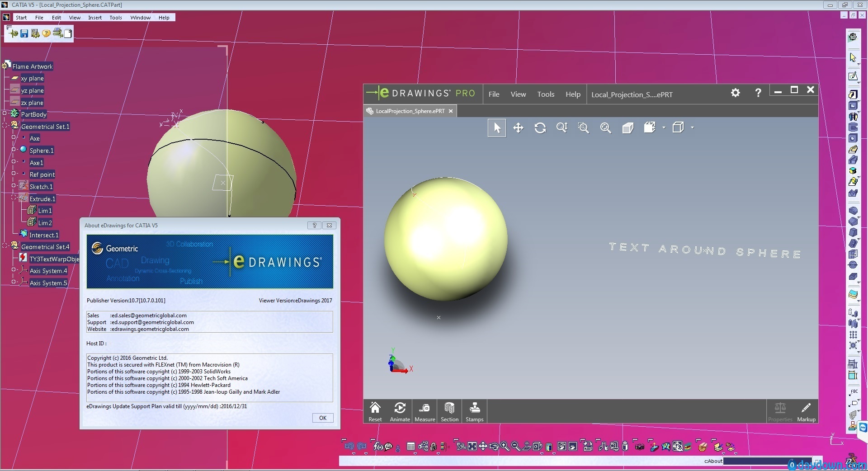
Task: Start the Animate tool in eDrawings
Action: click(x=400, y=411)
